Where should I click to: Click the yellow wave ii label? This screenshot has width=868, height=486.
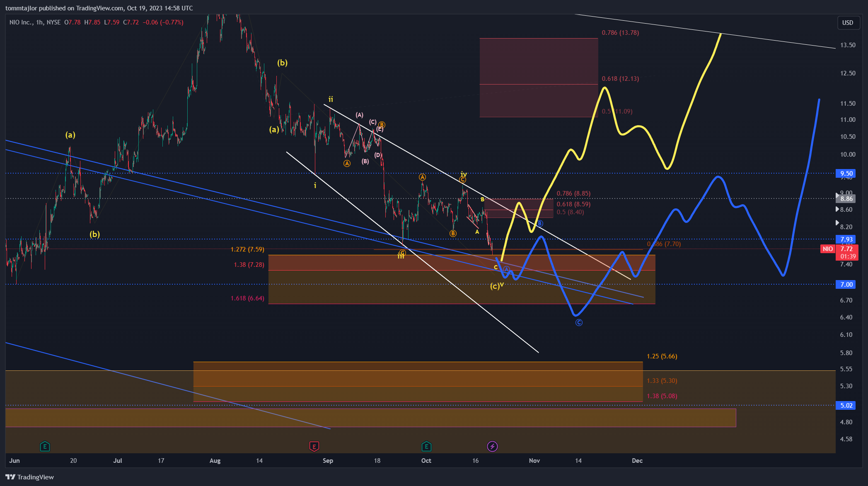(x=331, y=99)
